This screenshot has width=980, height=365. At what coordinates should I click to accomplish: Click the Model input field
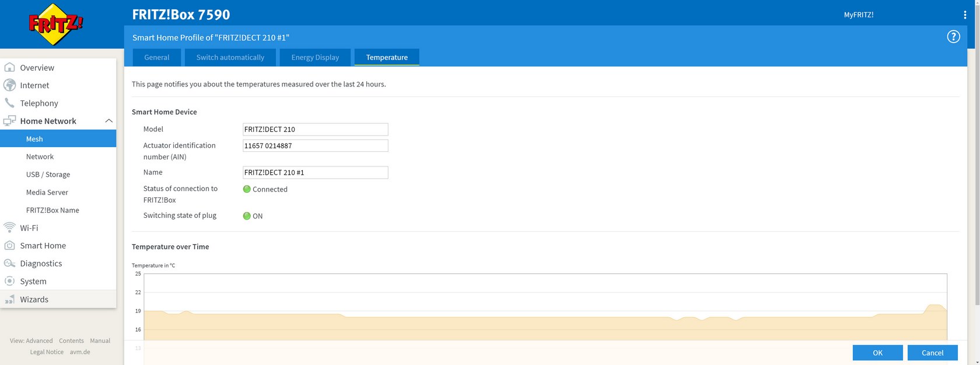point(315,129)
